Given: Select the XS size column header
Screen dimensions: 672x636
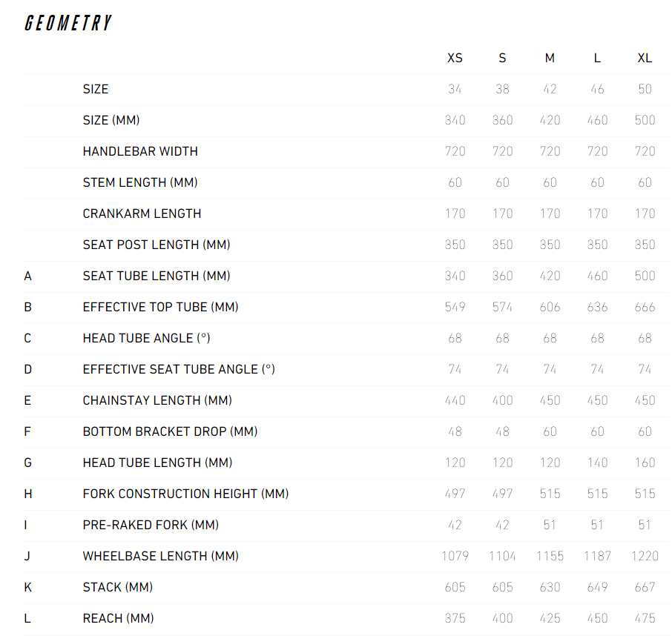Looking at the screenshot, I should [455, 59].
